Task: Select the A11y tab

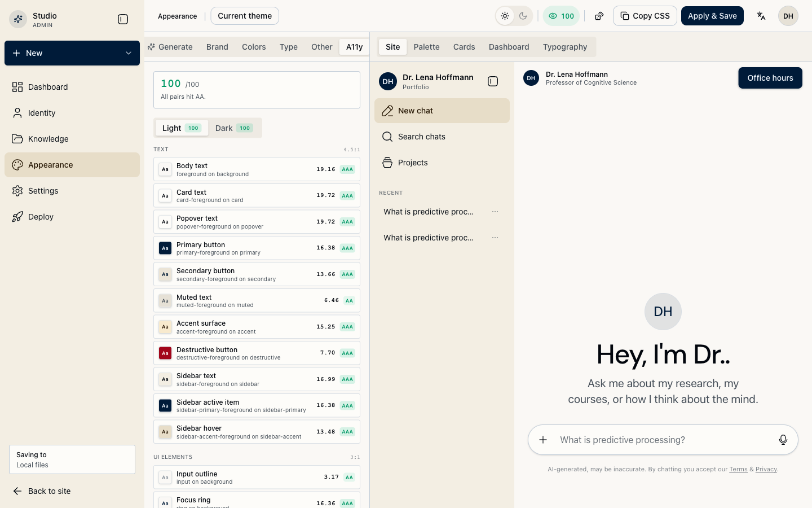Action: 354,47
